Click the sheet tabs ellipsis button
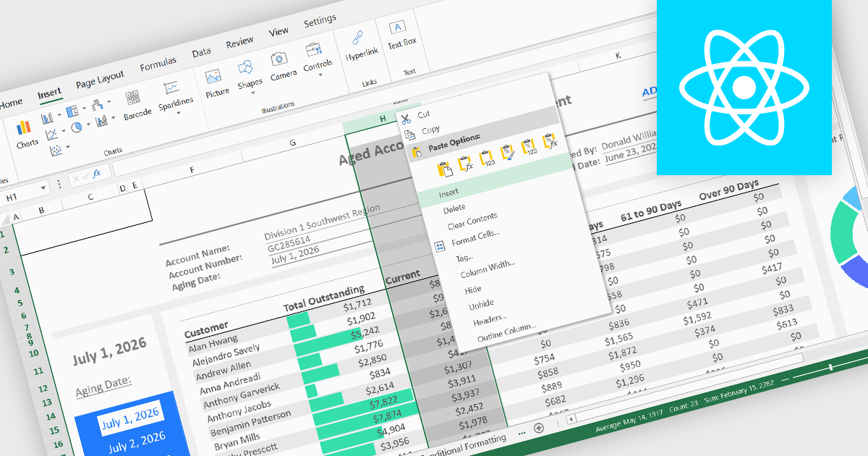Screen dimensions: 868x456 click(x=522, y=431)
